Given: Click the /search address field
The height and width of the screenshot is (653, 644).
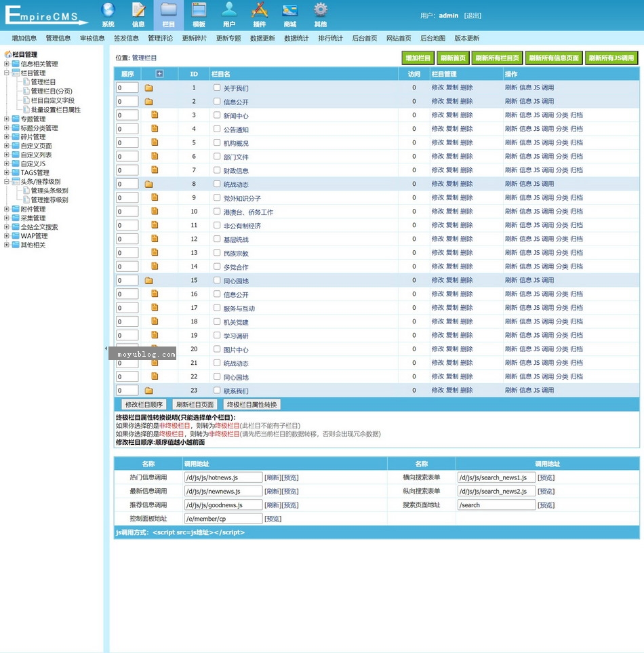Looking at the screenshot, I should coord(496,504).
